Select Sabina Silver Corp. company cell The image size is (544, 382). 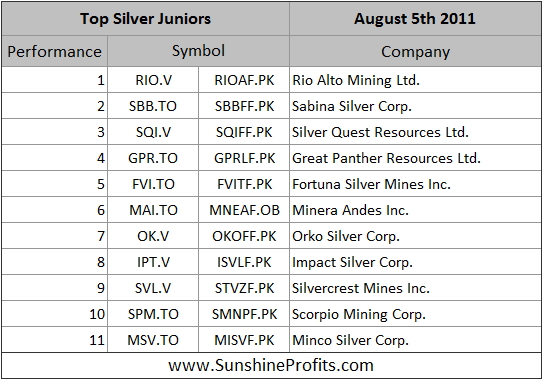(x=415, y=106)
